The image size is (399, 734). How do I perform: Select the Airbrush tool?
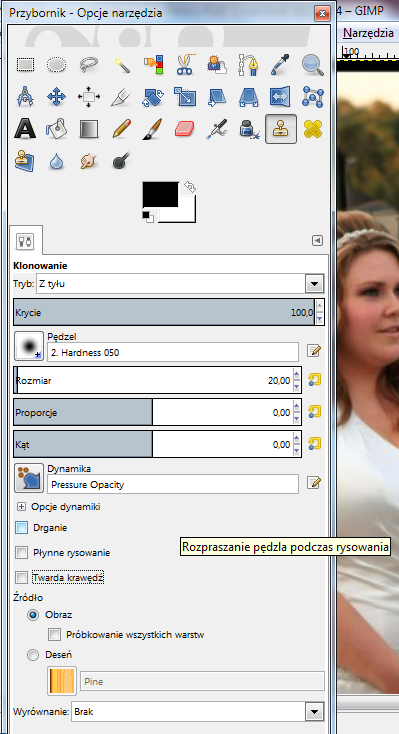(x=217, y=129)
